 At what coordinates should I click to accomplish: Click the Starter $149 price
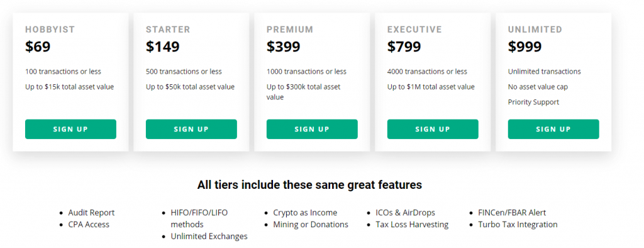(x=163, y=47)
